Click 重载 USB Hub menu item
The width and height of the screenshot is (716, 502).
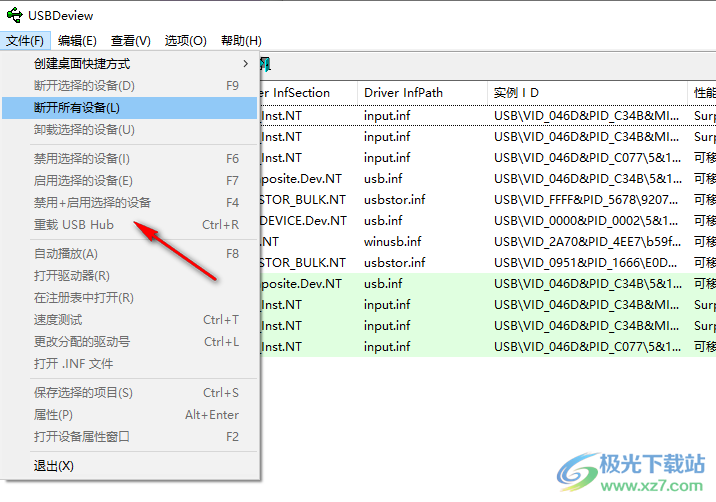click(130, 224)
